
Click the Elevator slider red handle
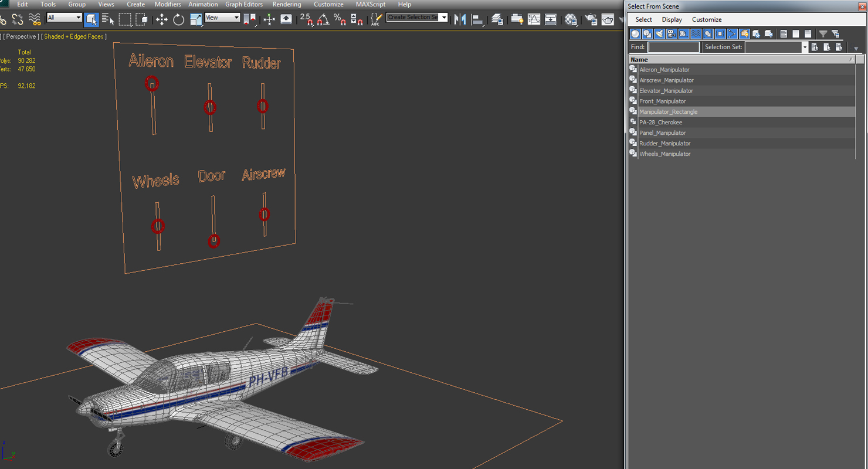[210, 107]
